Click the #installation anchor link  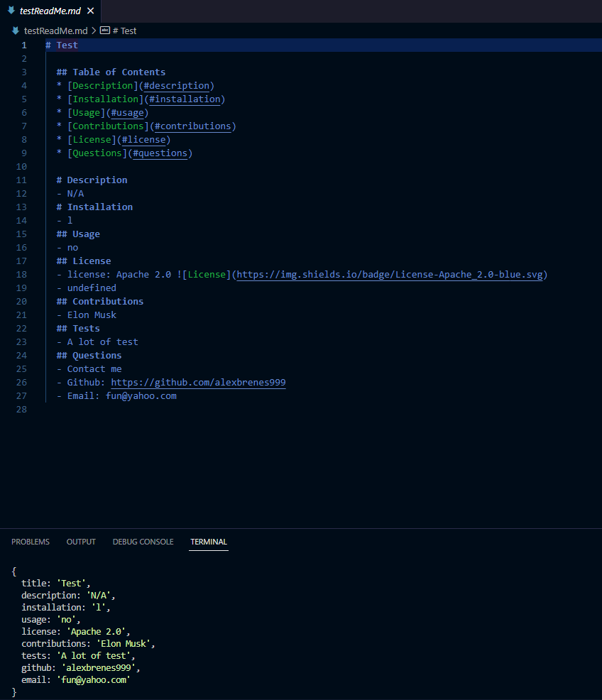pos(185,99)
